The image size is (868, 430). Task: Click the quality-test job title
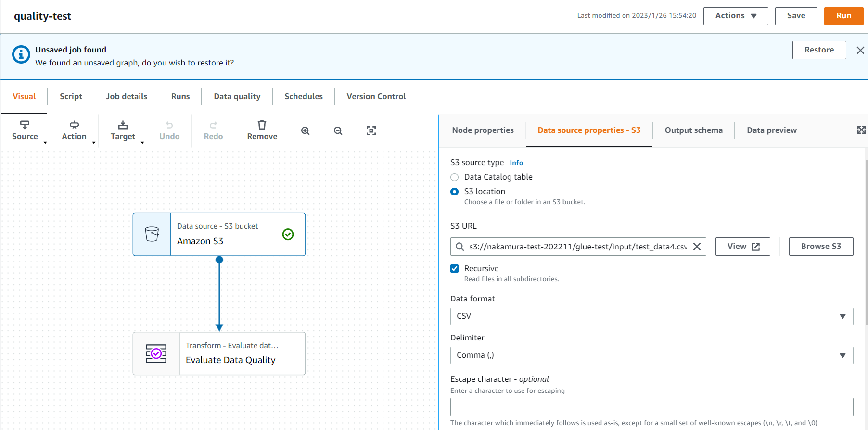(x=42, y=16)
